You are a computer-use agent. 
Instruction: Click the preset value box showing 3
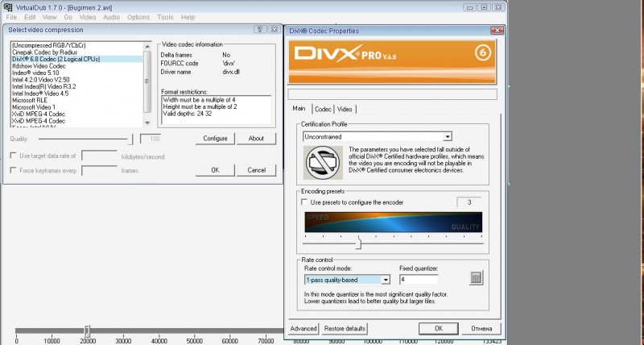click(469, 202)
